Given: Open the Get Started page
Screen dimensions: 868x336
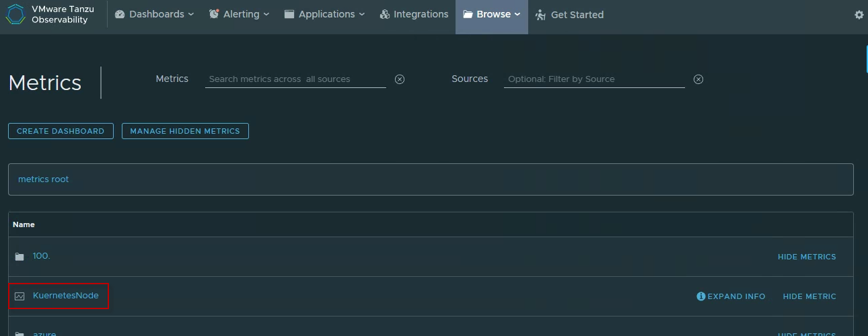Looking at the screenshot, I should (x=569, y=14).
